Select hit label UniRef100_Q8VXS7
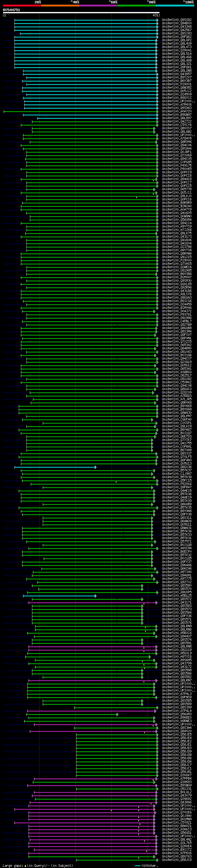 tap(177, 128)
